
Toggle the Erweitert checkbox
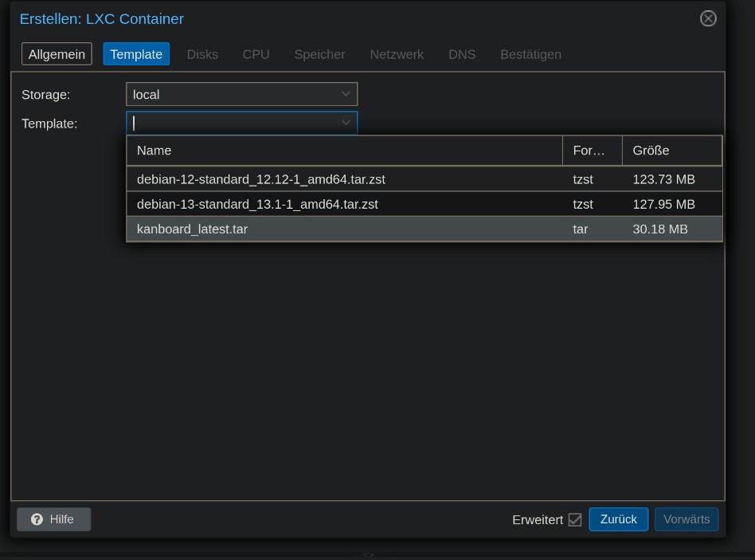pos(575,519)
